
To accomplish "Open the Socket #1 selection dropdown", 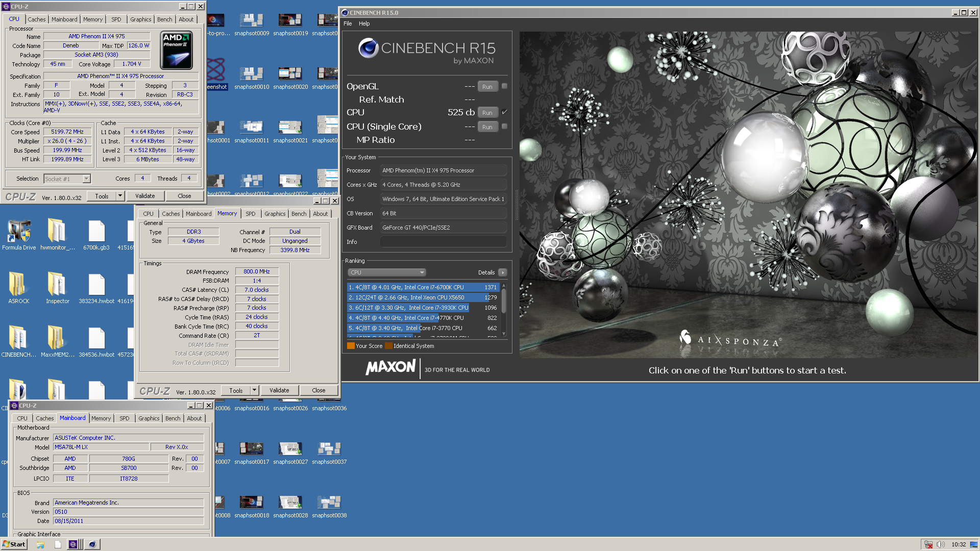I will (x=67, y=179).
